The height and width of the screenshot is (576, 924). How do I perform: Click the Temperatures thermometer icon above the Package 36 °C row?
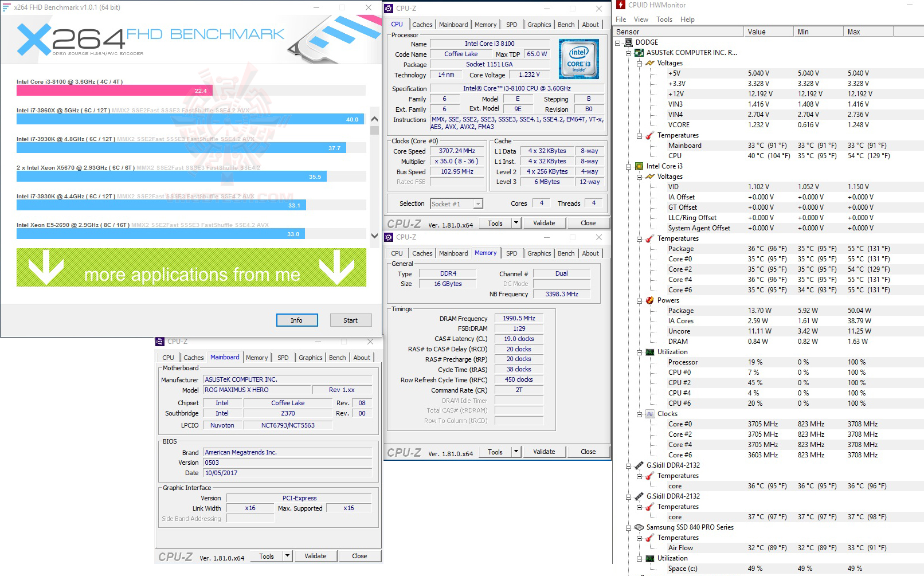click(650, 238)
